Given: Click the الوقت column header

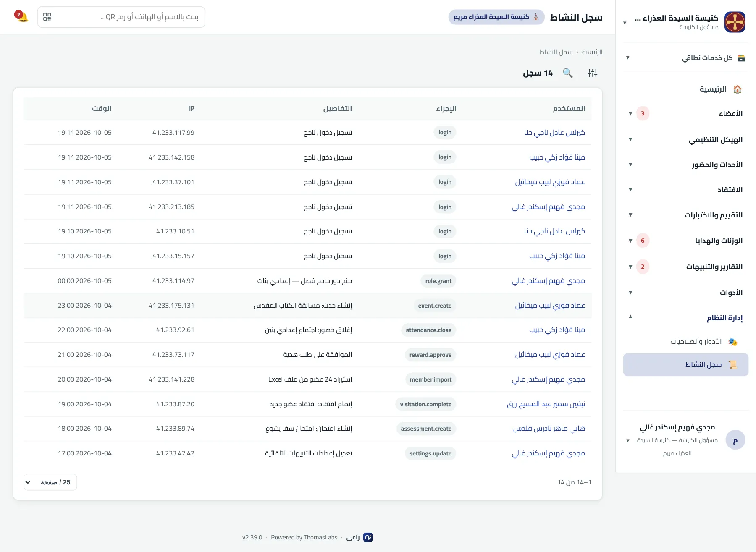Looking at the screenshot, I should click(x=102, y=108).
